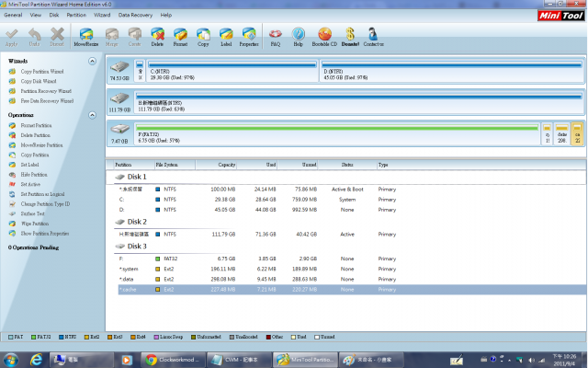Click the Apply checkmark toolbar icon

click(12, 37)
